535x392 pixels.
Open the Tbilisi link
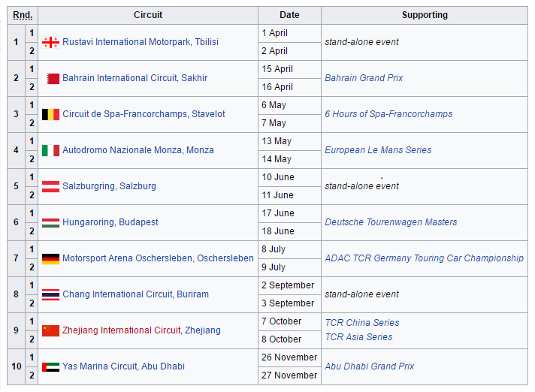(x=207, y=42)
